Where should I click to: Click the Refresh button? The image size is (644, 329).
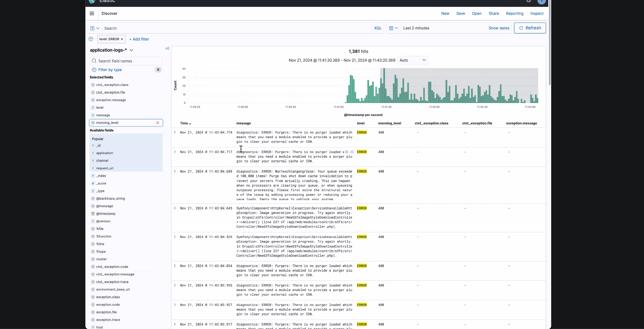click(530, 28)
